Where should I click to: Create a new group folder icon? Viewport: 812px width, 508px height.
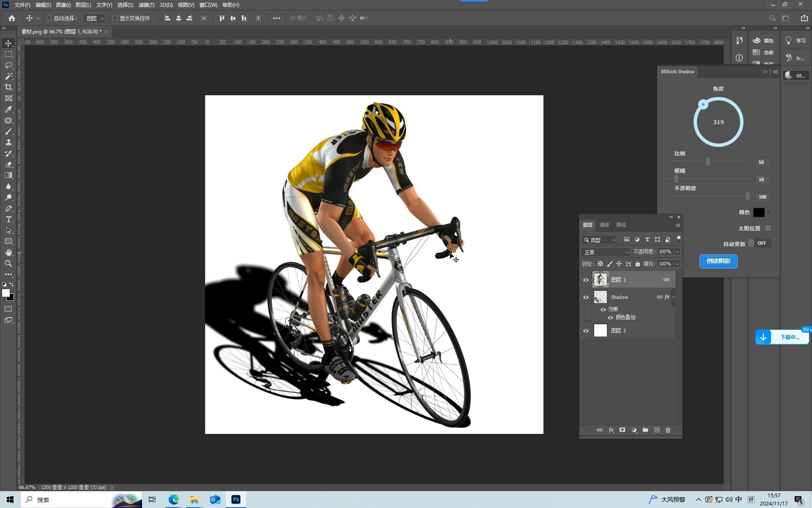[x=645, y=430]
